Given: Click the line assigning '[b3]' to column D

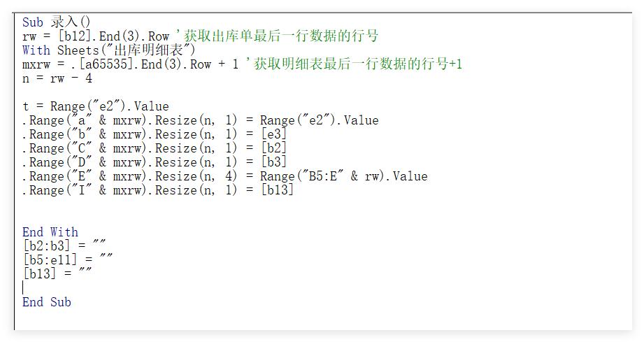Looking at the screenshot, I should [155, 162].
